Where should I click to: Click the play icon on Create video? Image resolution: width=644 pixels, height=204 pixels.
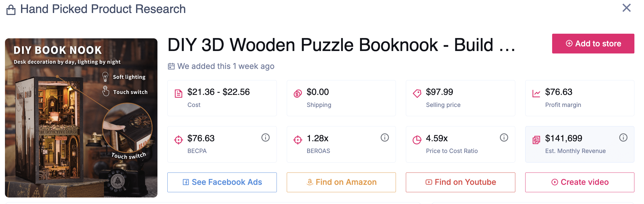[x=554, y=182]
